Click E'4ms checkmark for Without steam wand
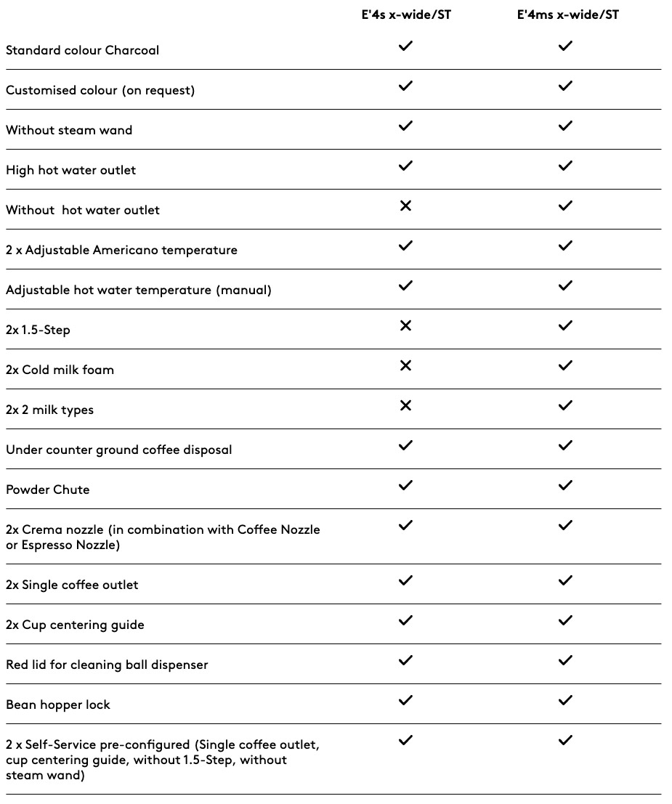Image resolution: width=672 pixels, height=804 pixels. coord(565,126)
